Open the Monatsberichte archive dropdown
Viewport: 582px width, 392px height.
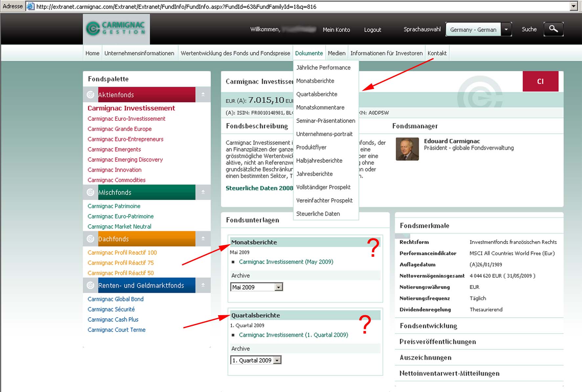[x=279, y=287]
